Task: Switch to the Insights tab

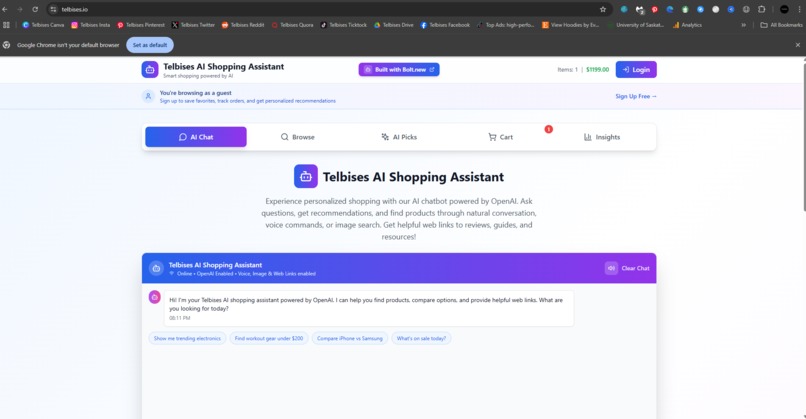Action: [x=602, y=137]
